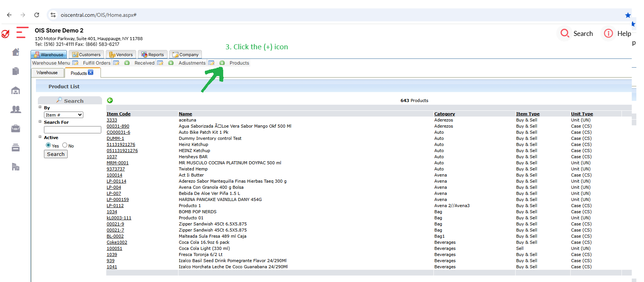644x282 pixels.
Task: Click the browser address bar URL
Action: click(99, 15)
